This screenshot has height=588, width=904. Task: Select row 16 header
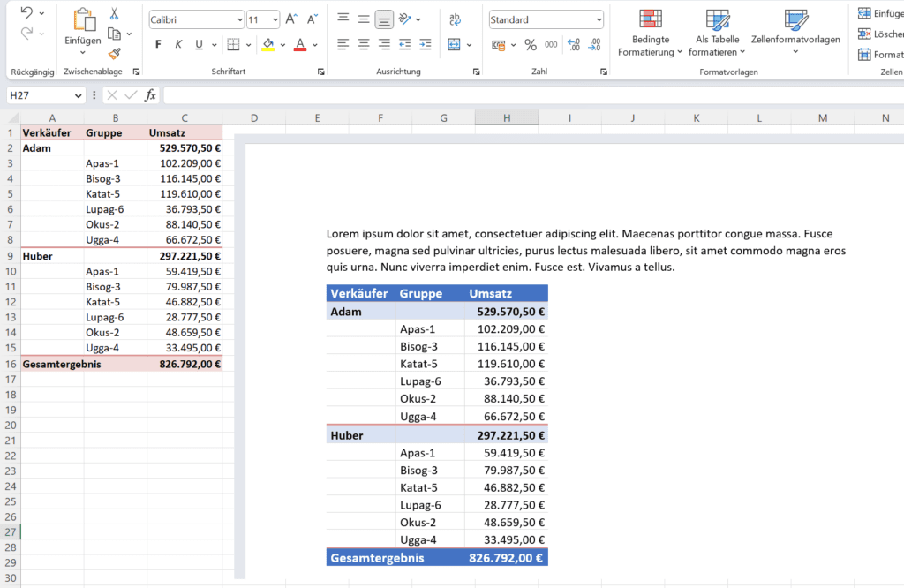click(11, 364)
